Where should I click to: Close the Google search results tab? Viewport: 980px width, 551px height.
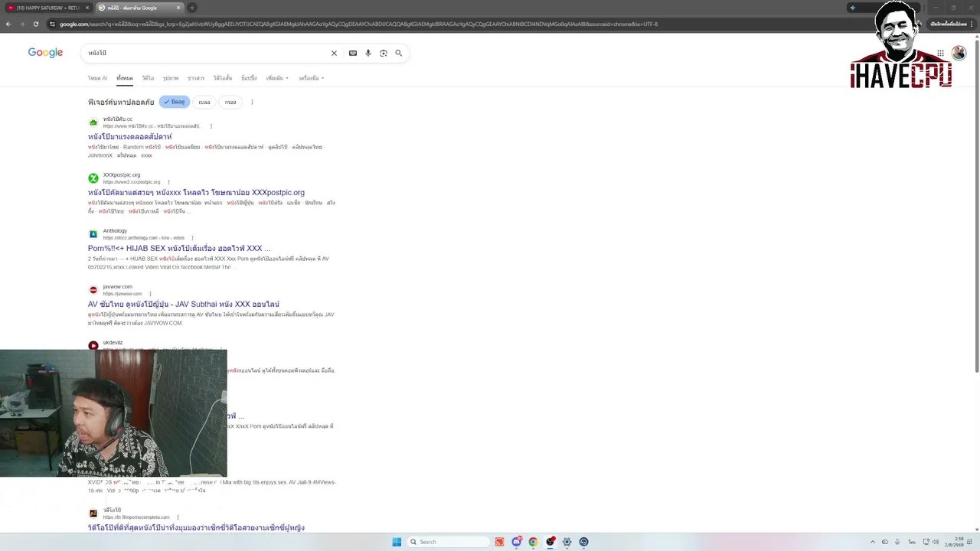(178, 8)
